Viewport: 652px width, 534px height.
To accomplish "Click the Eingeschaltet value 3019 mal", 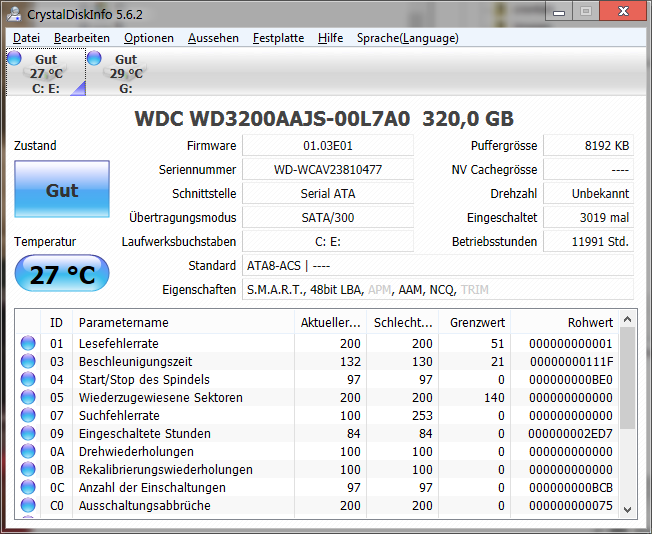I will 588,218.
